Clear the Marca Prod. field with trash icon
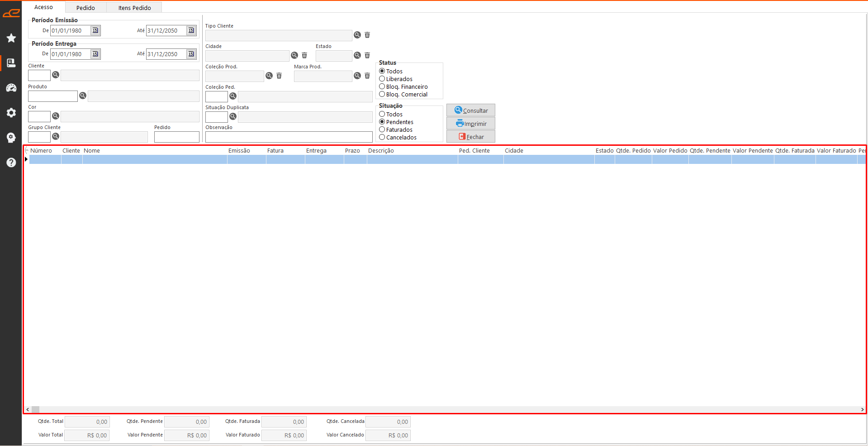 click(367, 76)
